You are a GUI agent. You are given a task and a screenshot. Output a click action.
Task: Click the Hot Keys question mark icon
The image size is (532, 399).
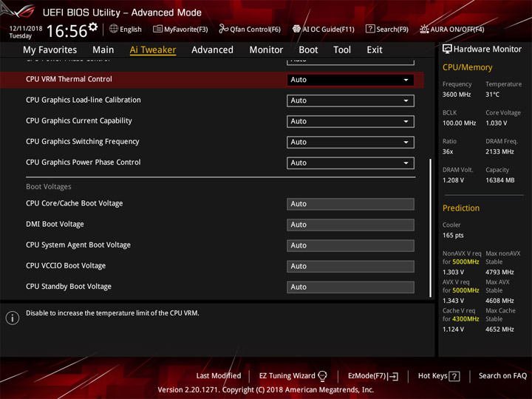454,376
